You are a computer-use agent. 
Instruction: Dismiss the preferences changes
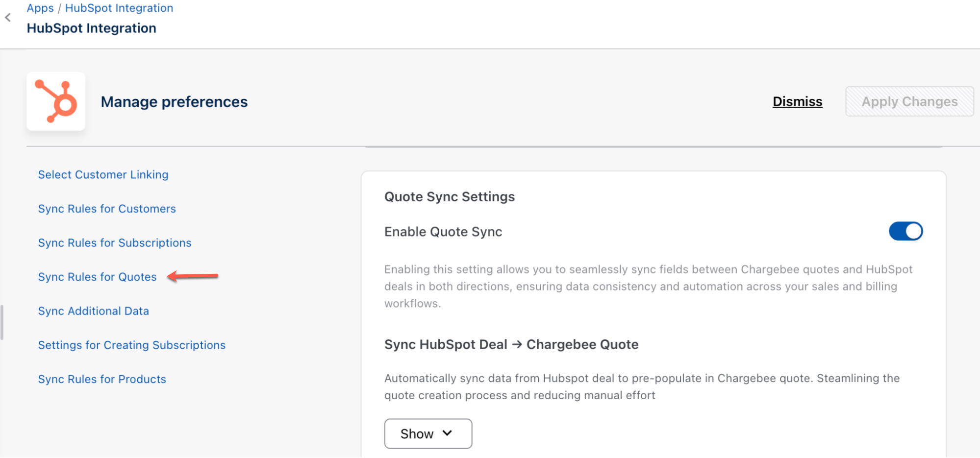point(797,101)
